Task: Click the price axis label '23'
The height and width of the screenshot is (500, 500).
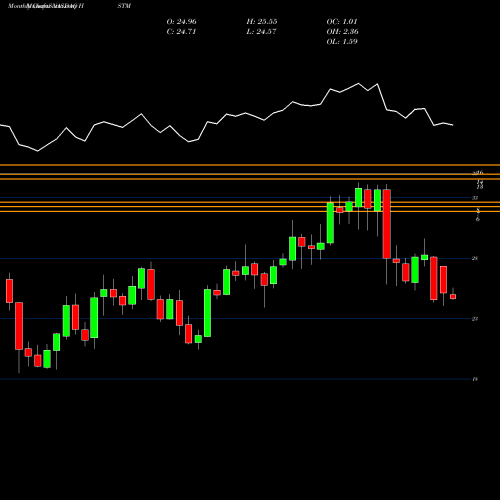Action: click(475, 319)
